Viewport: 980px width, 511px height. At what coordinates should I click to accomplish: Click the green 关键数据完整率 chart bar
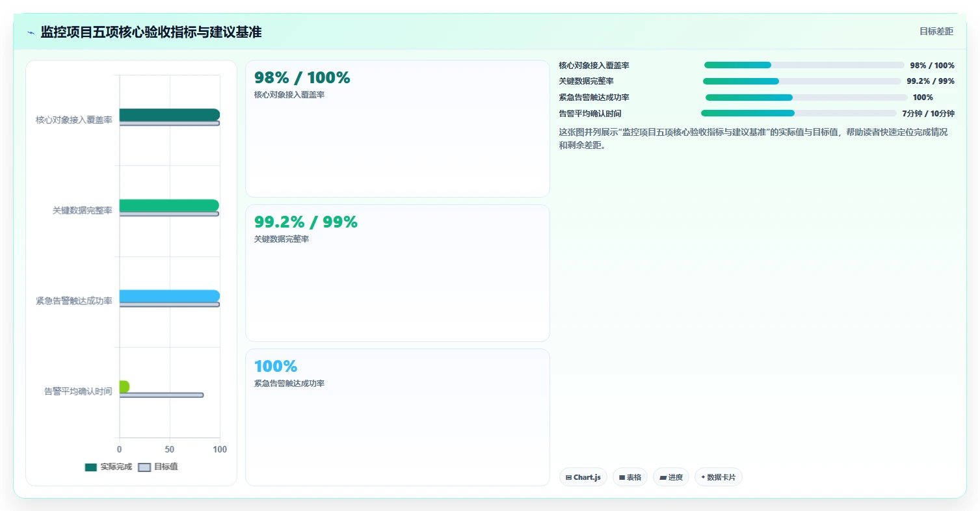[x=169, y=205]
